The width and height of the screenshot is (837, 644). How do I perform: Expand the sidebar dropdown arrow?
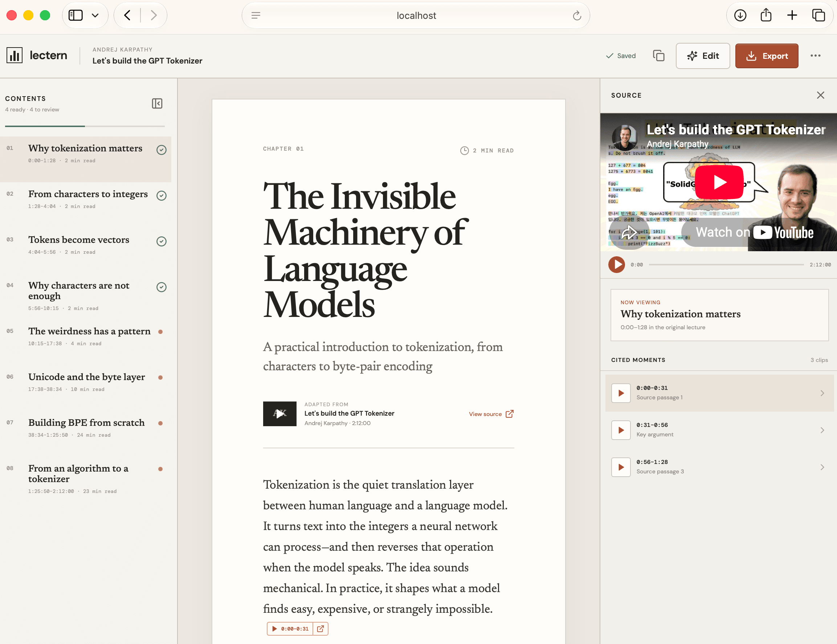tap(95, 15)
